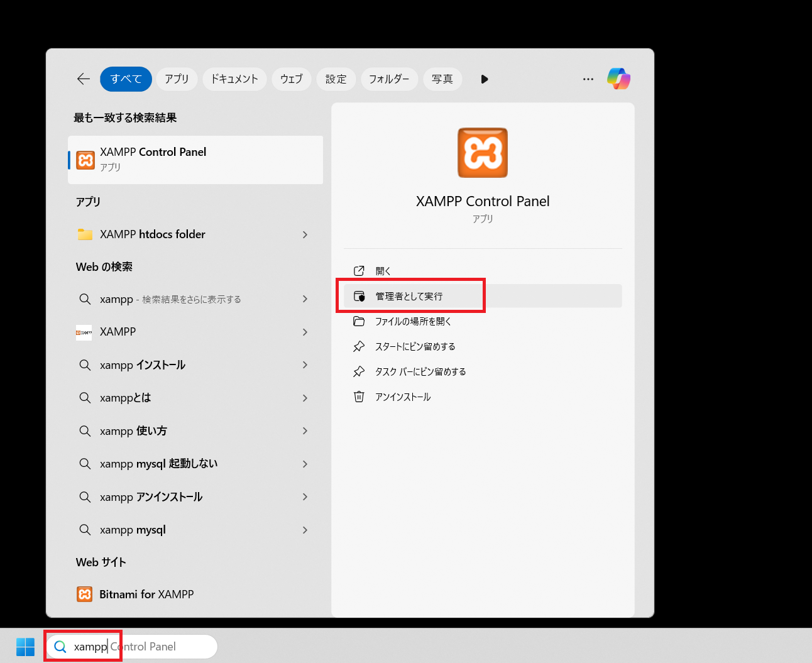Click folder icon of XAMPP htdocs folder
The height and width of the screenshot is (663, 812).
click(x=85, y=234)
